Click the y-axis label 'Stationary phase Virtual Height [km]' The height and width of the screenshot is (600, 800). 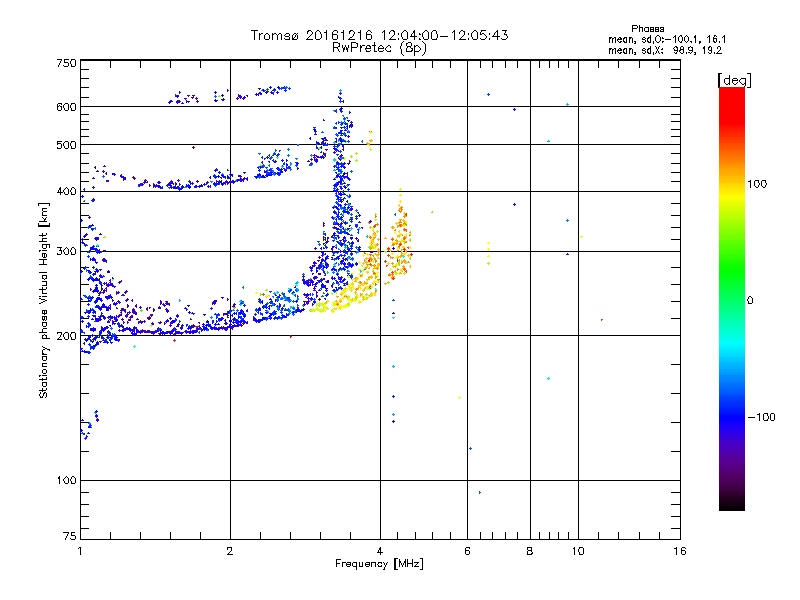[x=43, y=300]
